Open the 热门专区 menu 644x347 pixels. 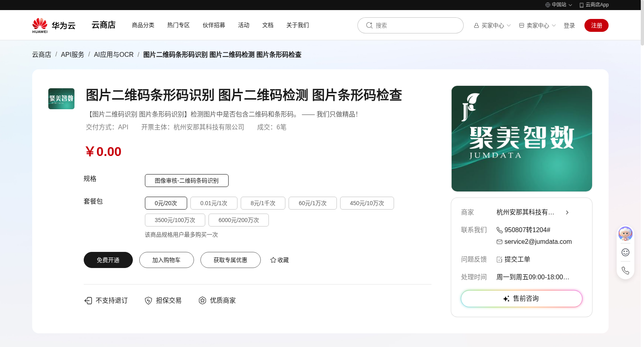click(178, 25)
